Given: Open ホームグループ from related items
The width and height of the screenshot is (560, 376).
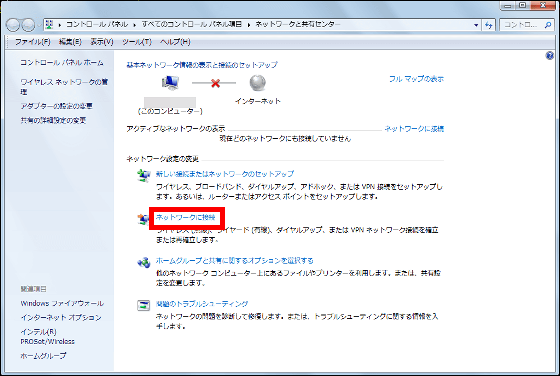Looking at the screenshot, I should click(43, 356).
